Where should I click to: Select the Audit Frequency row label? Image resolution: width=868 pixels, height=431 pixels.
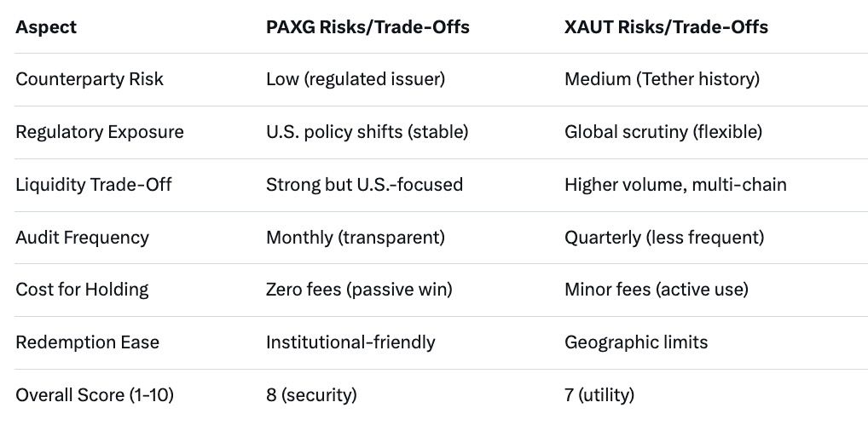pos(82,238)
